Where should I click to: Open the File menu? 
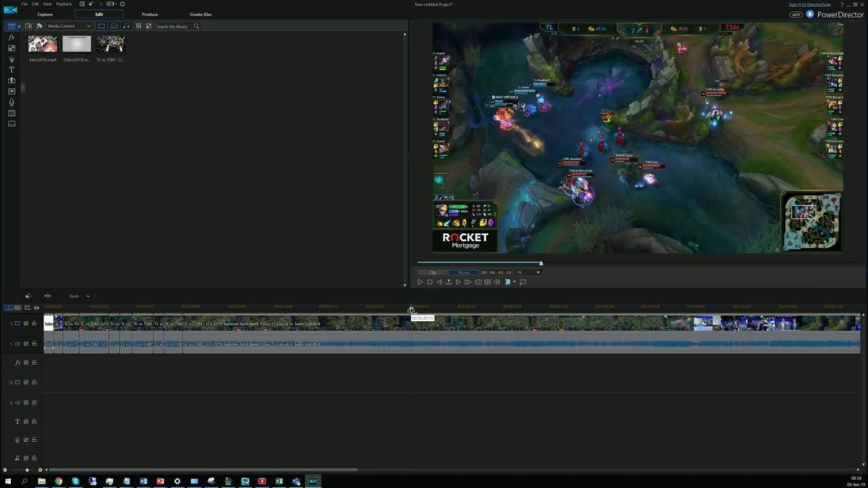(24, 4)
